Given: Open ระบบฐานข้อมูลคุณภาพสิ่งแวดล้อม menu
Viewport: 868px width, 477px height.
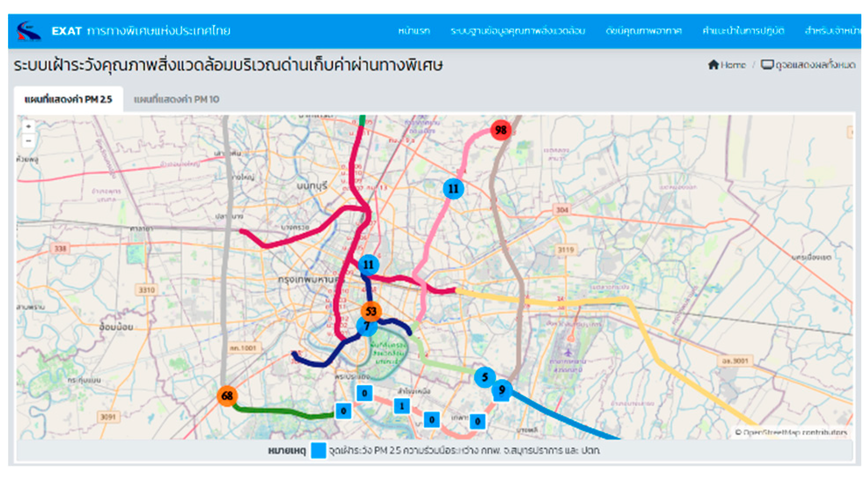Looking at the screenshot, I should coord(518,31).
